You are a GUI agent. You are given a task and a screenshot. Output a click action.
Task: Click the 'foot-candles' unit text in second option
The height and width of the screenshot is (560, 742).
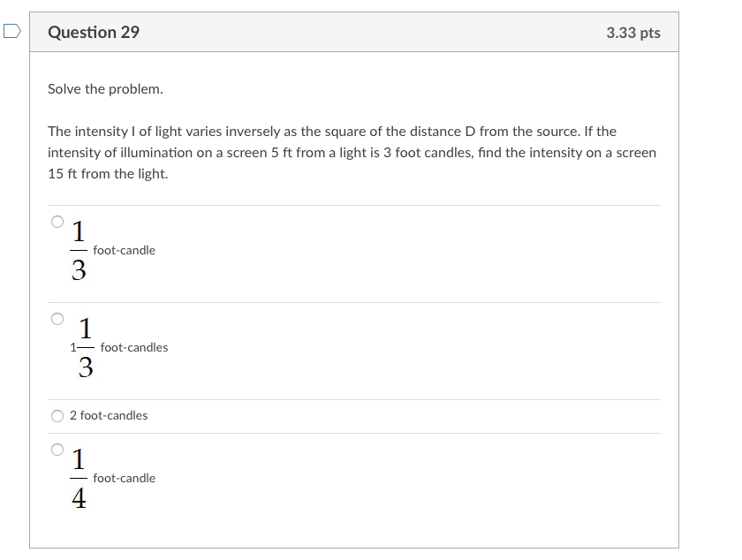click(x=133, y=347)
